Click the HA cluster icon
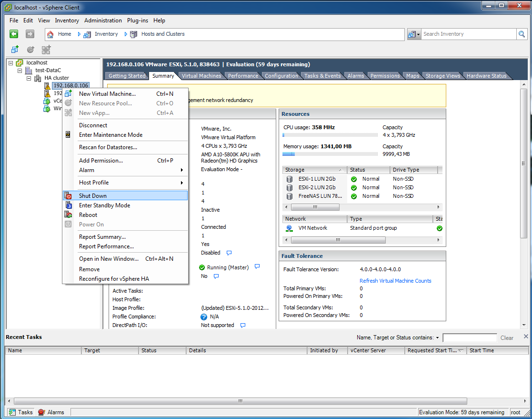 click(x=38, y=78)
